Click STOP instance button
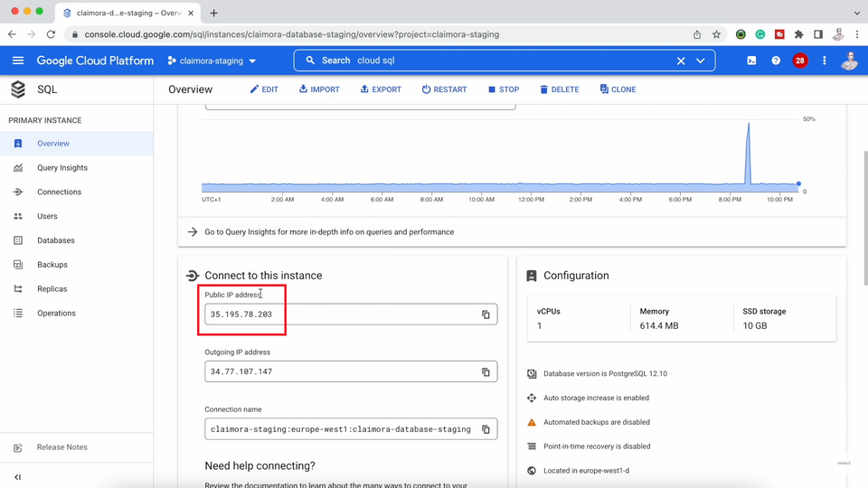 [504, 89]
